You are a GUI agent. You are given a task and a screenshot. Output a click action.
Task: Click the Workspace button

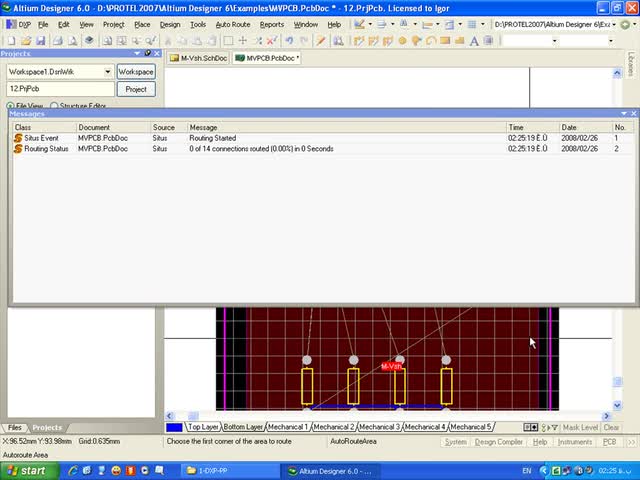pos(136,72)
